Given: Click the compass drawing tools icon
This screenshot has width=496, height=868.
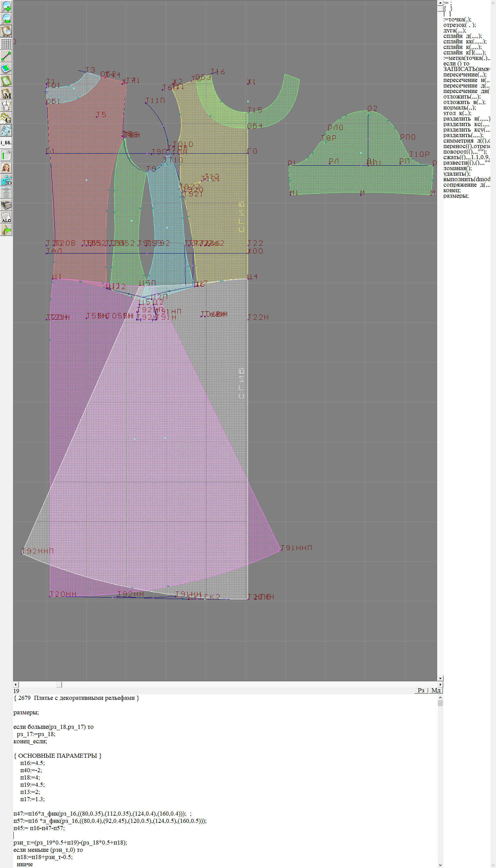Looking at the screenshot, I should tap(6, 106).
